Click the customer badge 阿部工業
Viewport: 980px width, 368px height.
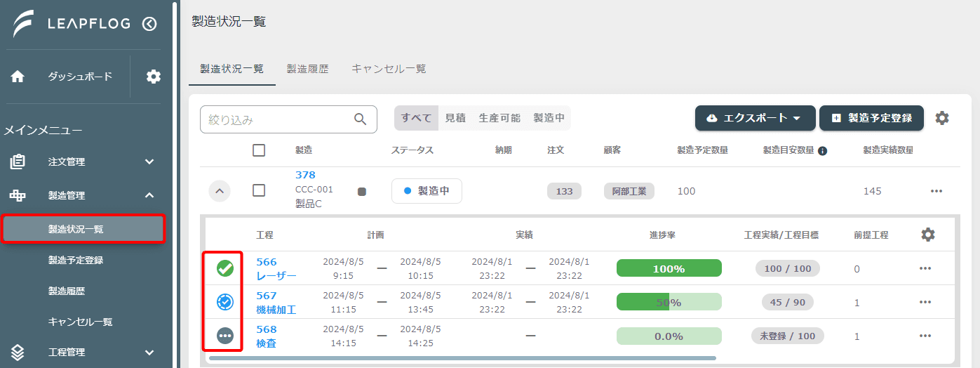click(x=629, y=191)
